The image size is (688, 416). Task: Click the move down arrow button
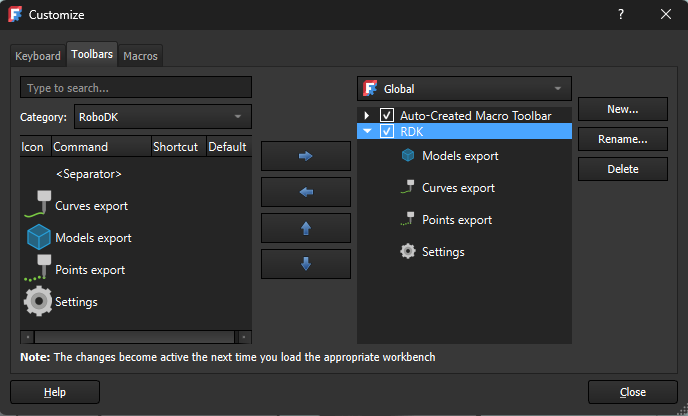pos(305,264)
